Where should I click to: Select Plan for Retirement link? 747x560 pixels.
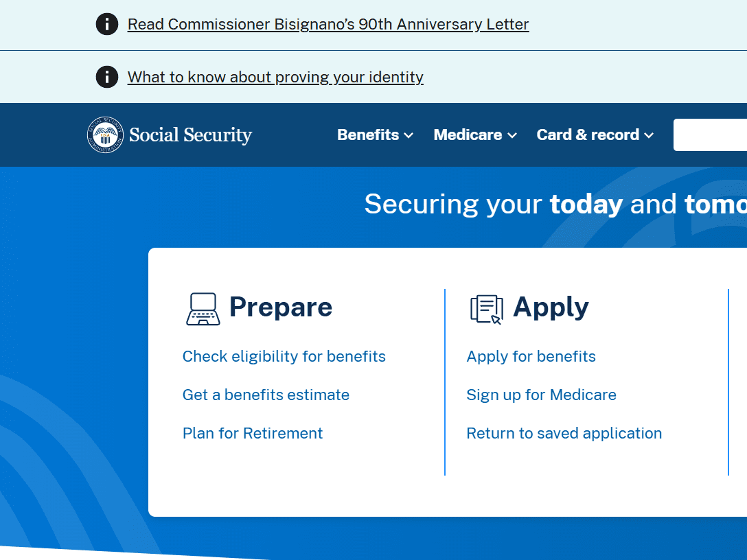(253, 433)
